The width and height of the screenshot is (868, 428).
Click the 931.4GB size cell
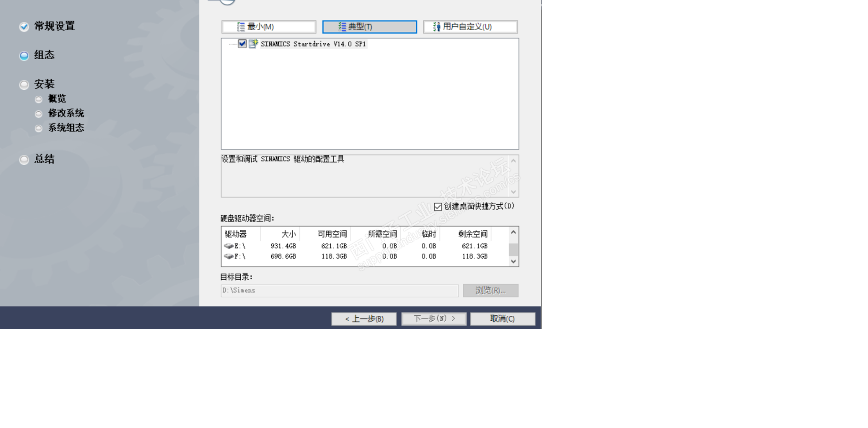click(283, 246)
